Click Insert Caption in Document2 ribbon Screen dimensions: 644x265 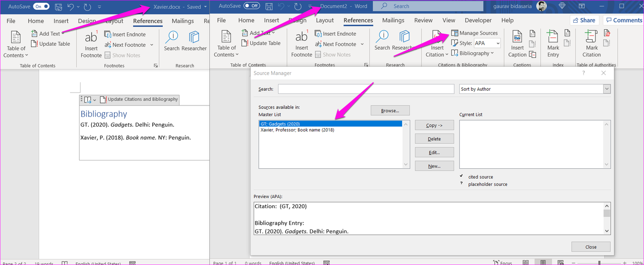(x=517, y=44)
